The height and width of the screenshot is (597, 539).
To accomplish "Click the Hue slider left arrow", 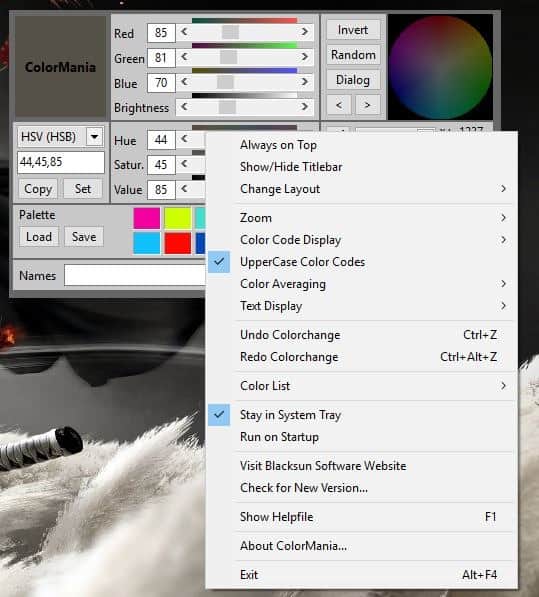I will coord(184,139).
